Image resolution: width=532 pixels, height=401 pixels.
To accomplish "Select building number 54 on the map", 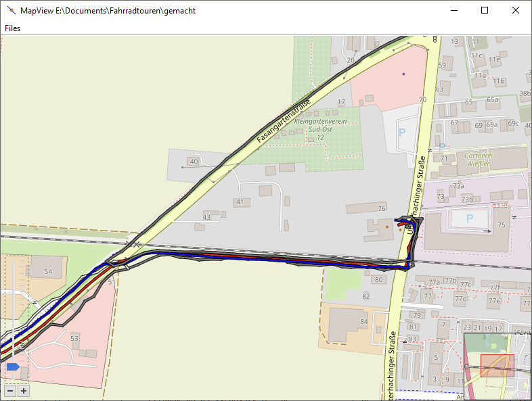I will 47,271.
